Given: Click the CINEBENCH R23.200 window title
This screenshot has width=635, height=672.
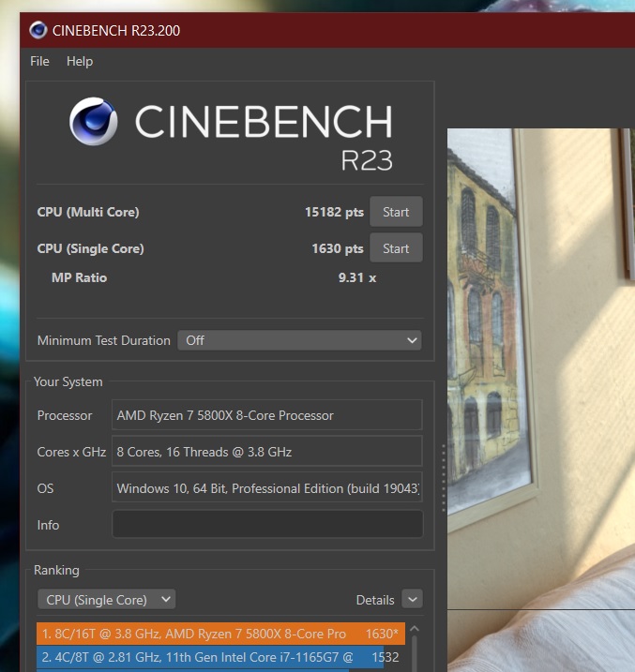Looking at the screenshot, I should [115, 30].
